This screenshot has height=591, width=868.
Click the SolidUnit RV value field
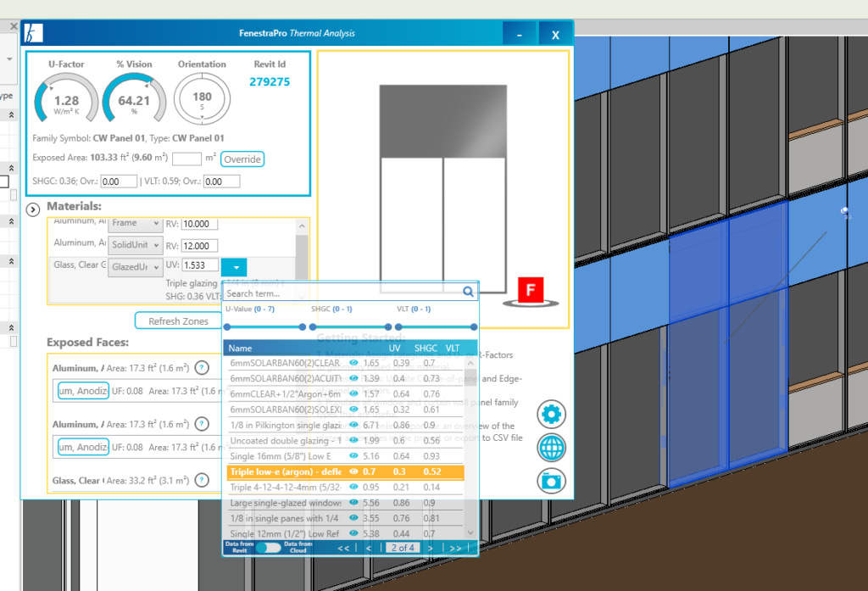[x=199, y=245]
